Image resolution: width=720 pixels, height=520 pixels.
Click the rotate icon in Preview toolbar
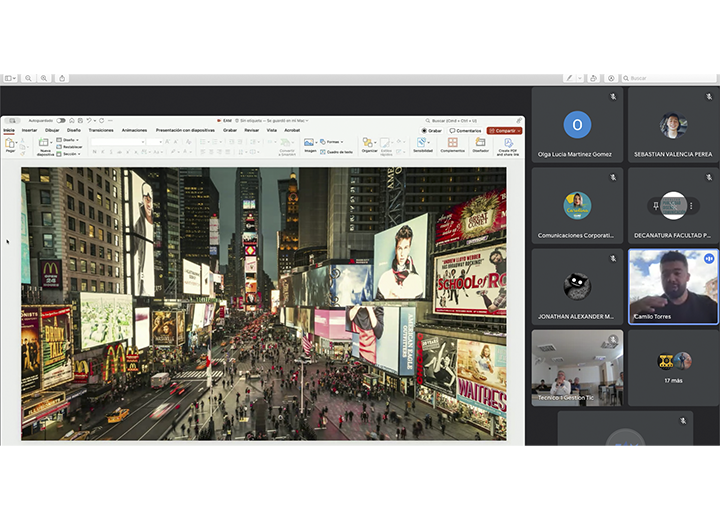pyautogui.click(x=593, y=79)
